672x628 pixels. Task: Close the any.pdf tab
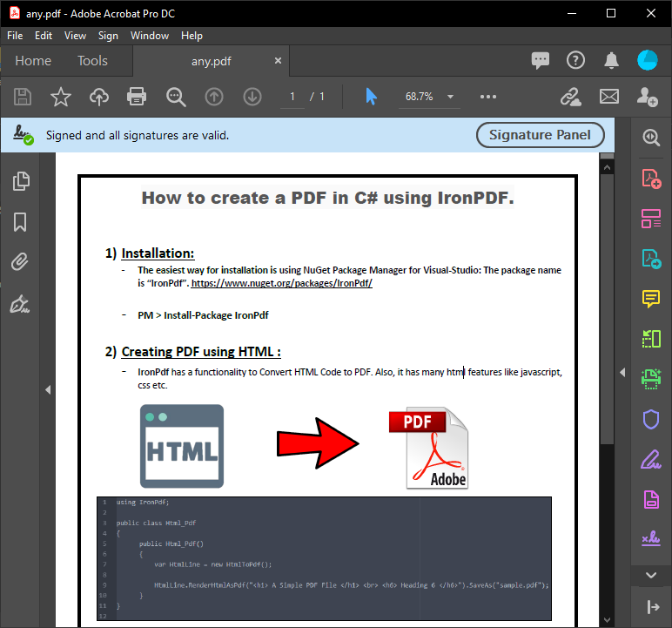pos(278,60)
